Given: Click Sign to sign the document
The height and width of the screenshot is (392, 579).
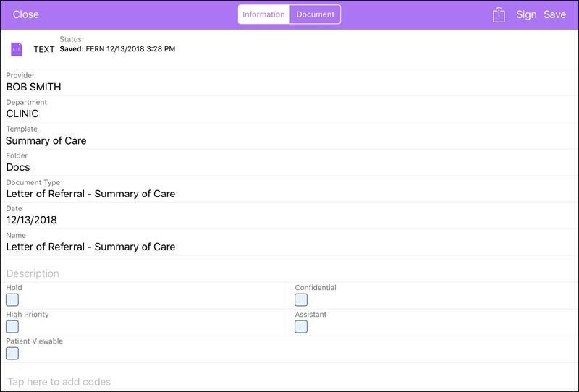Looking at the screenshot, I should [526, 14].
